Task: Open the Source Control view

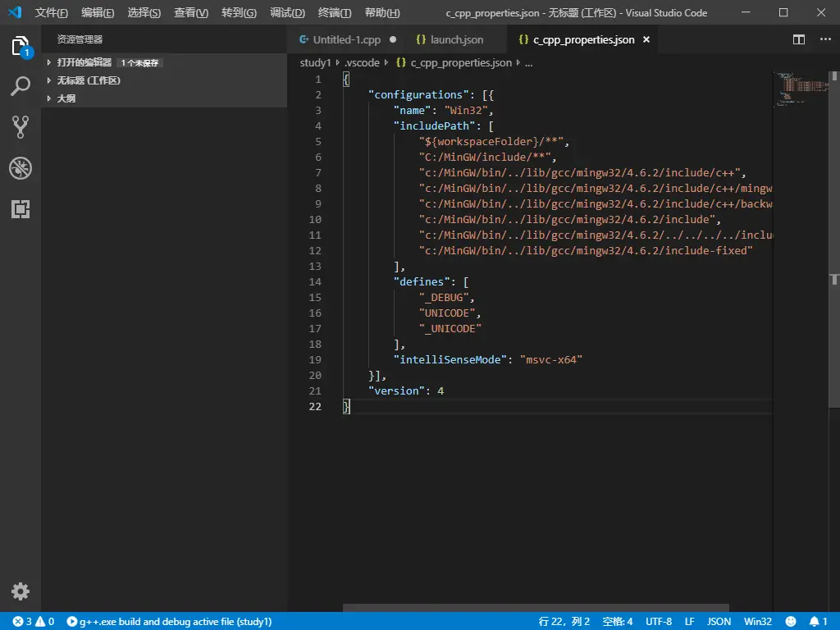Action: (x=21, y=126)
